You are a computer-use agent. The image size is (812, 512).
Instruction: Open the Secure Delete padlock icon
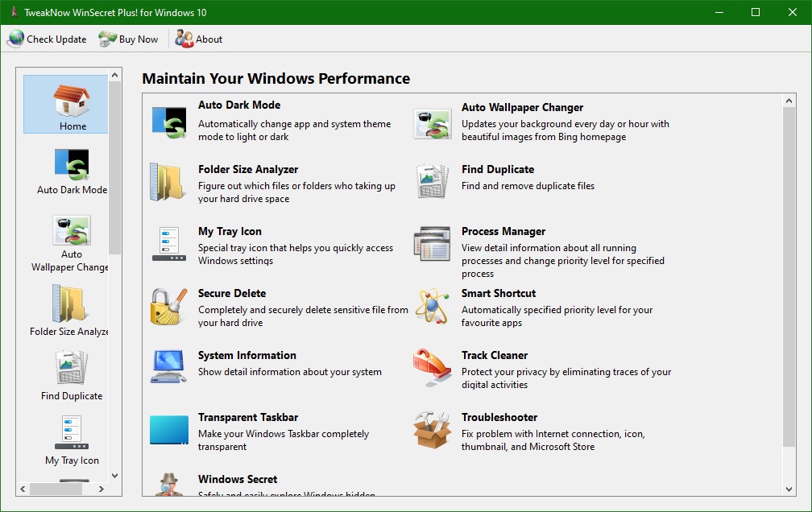[x=168, y=307]
